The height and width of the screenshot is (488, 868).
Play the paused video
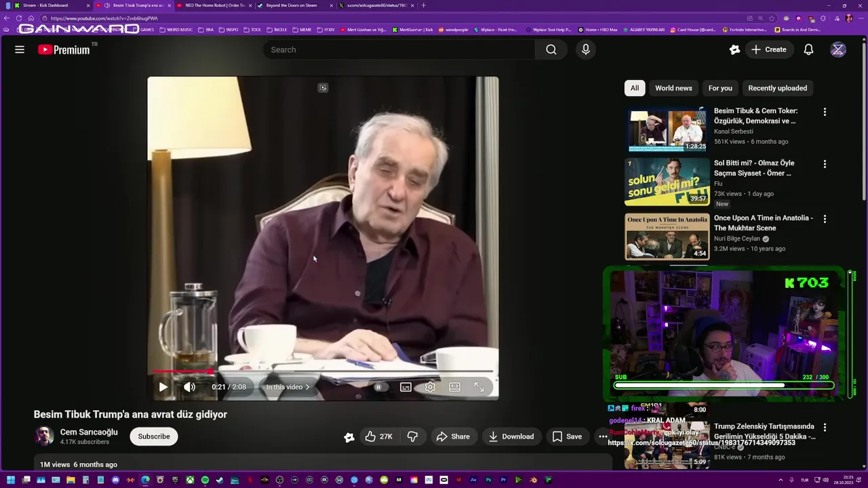(x=163, y=387)
